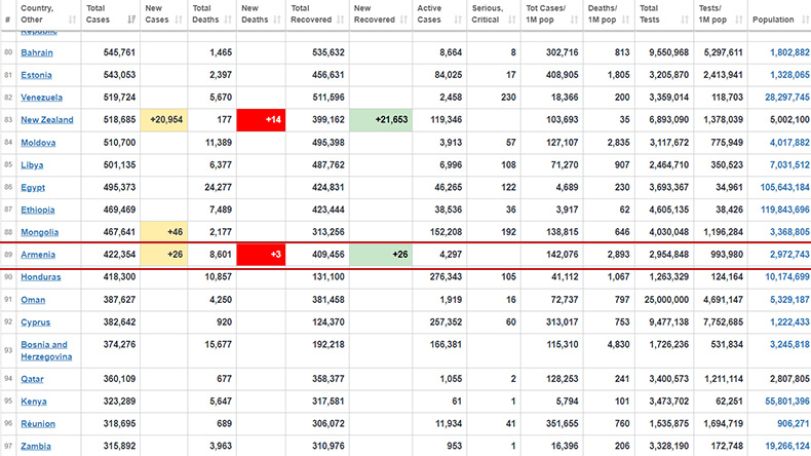This screenshot has height=456, width=811.
Task: Select Libya total cases value 501,135
Action: tap(119, 165)
